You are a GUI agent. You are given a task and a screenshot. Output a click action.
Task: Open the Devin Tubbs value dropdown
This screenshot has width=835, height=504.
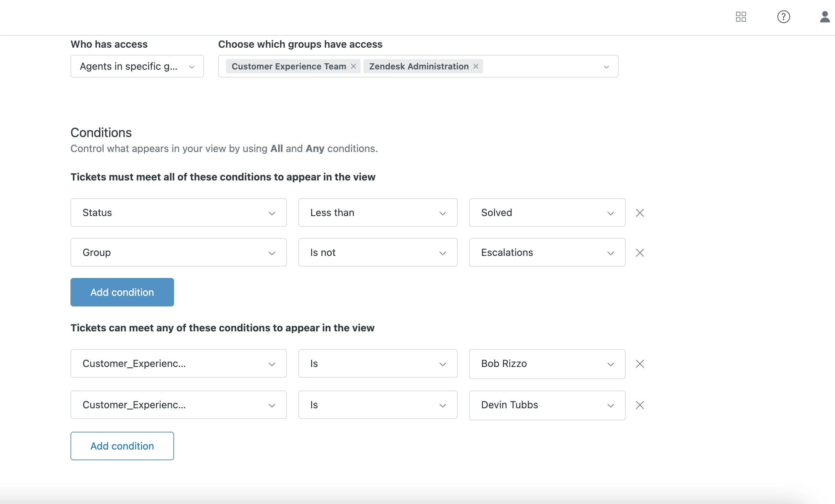(547, 405)
